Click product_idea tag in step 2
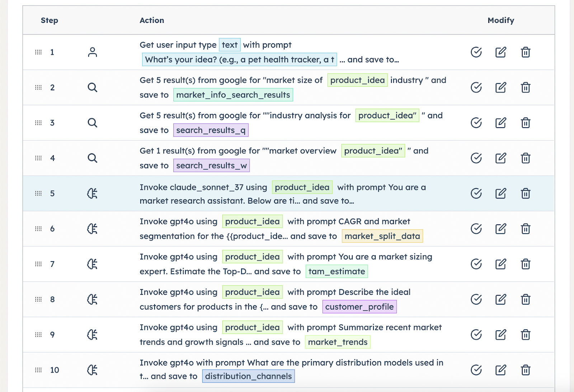 pos(357,80)
